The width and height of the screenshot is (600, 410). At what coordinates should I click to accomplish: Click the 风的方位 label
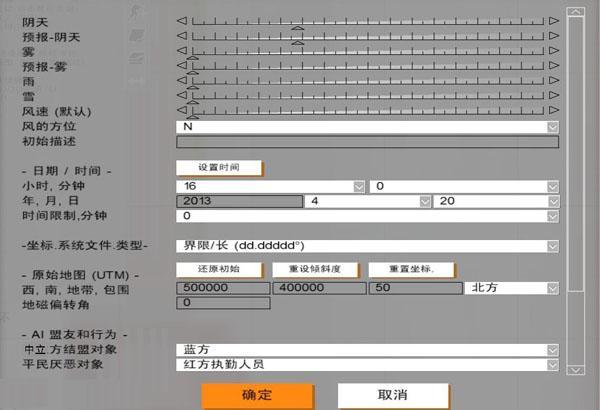[x=49, y=126]
